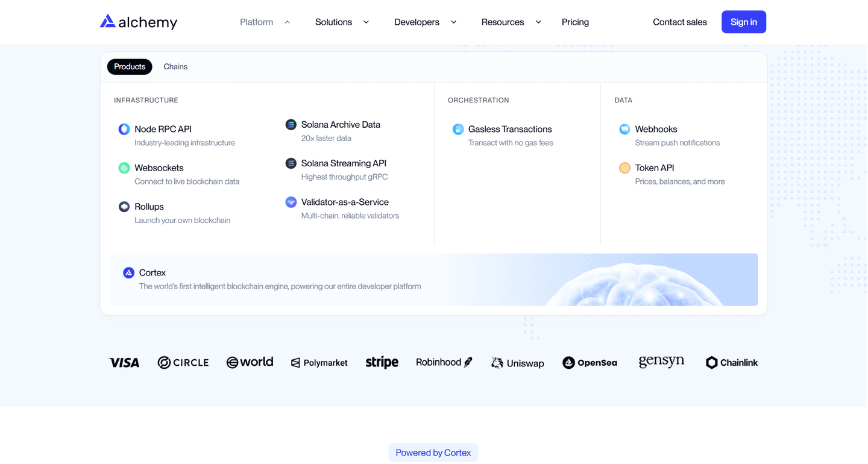Click the Webhooks icon

624,129
